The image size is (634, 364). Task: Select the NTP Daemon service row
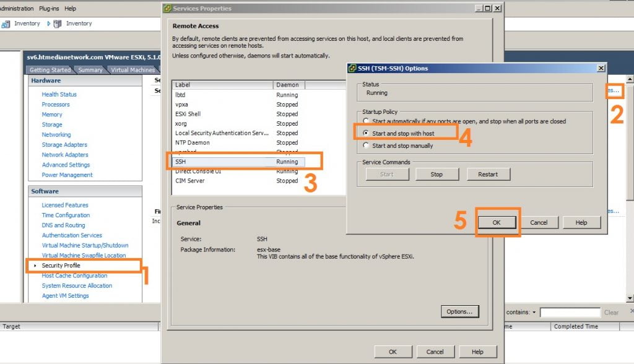238,143
